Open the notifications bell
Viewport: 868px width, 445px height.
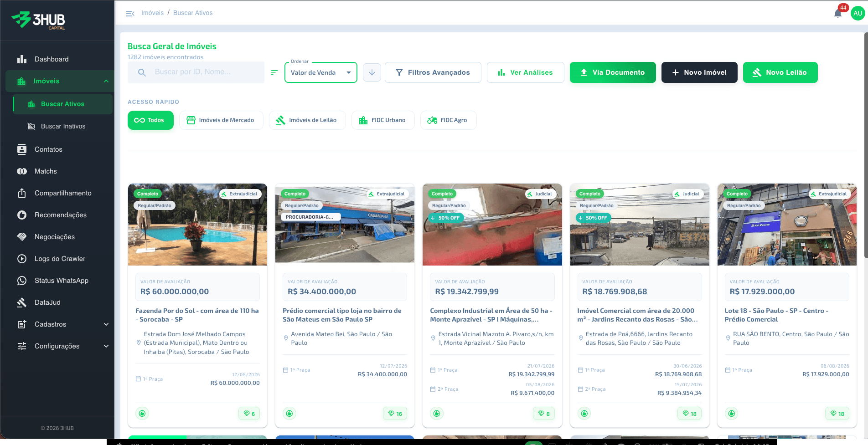tap(838, 13)
